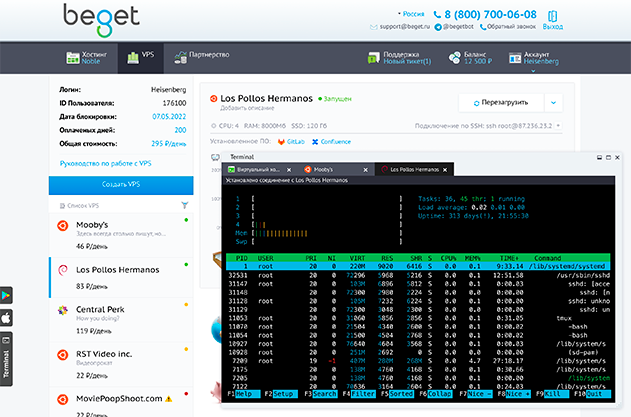Viewport: 631px width, 417px height.
Task: Open the side Terminal tab
Action: (6, 359)
